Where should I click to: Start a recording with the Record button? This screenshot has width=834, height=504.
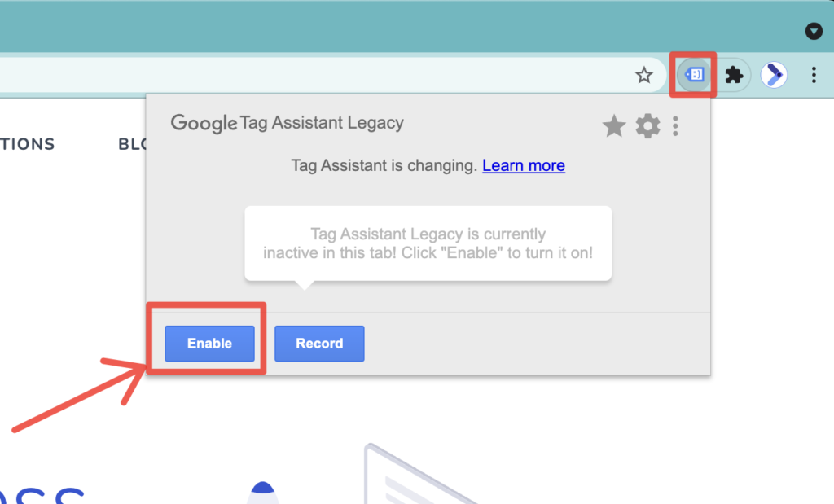319,343
